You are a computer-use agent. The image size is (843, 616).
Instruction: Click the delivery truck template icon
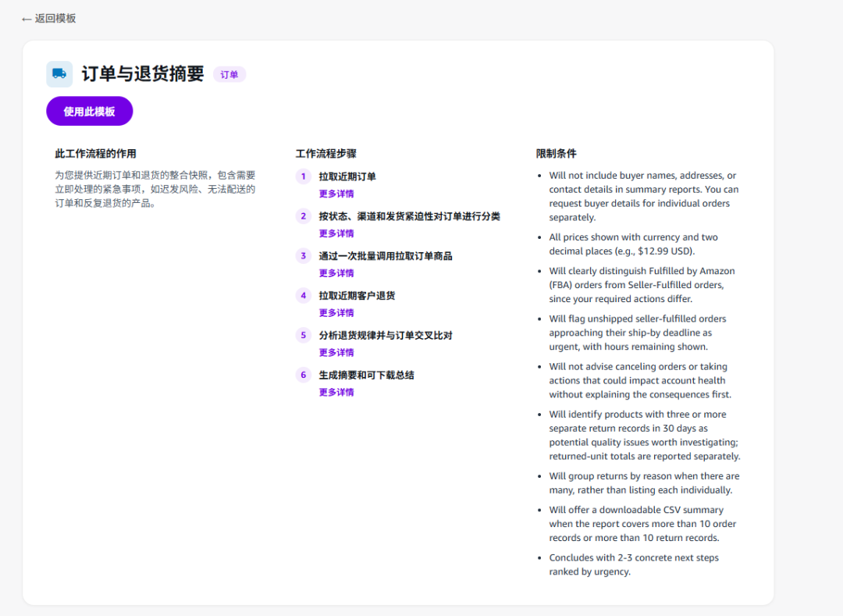click(x=59, y=74)
